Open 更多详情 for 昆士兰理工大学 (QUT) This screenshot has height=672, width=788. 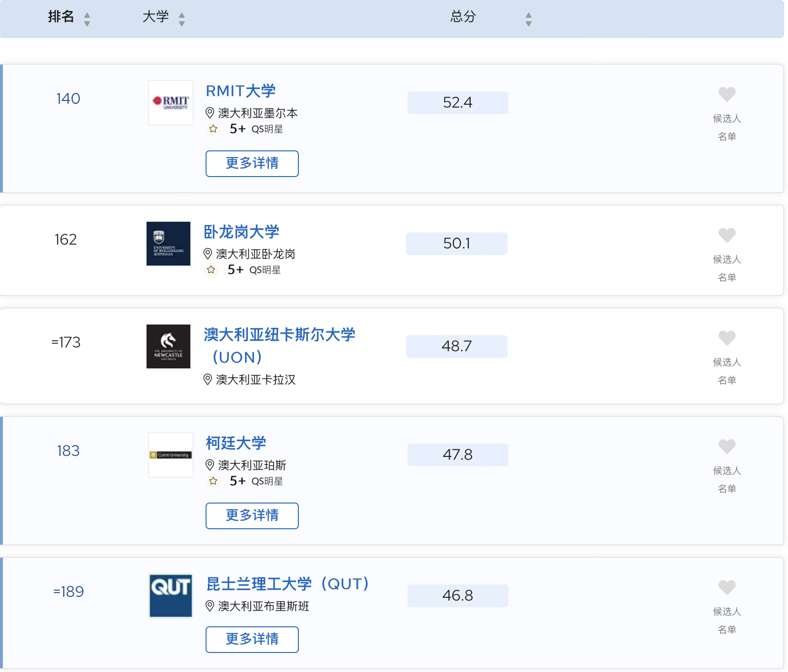coord(252,640)
